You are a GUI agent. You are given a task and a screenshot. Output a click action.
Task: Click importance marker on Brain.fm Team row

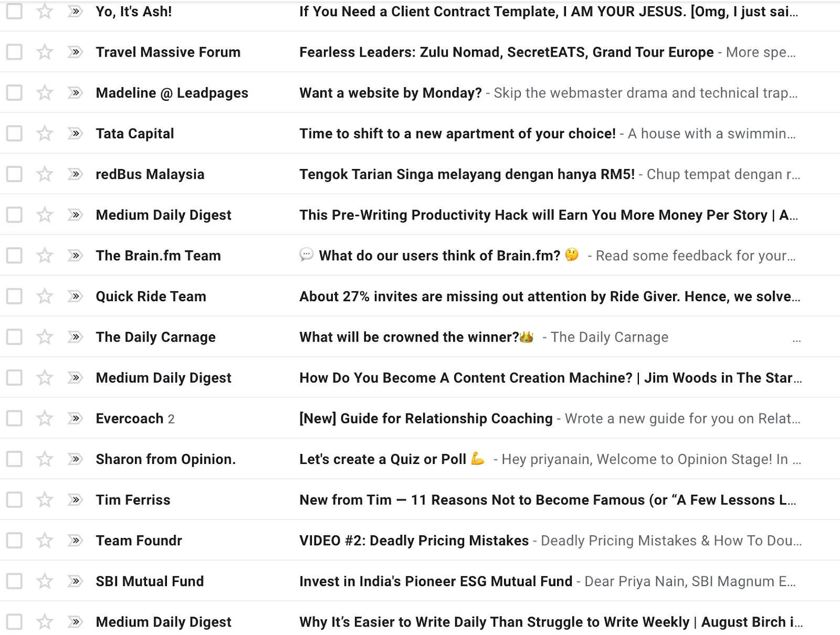(76, 256)
